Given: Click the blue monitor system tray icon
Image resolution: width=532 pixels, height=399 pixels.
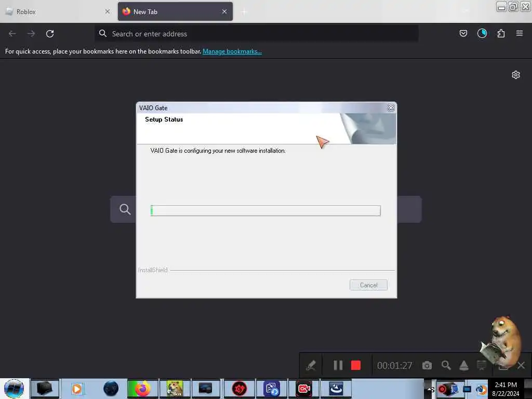Looking at the screenshot, I should coord(467,389).
